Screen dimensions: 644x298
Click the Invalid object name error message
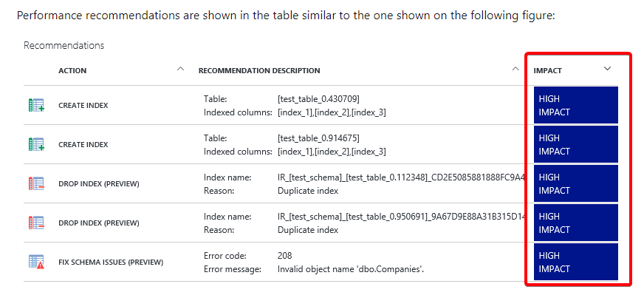pos(351,270)
